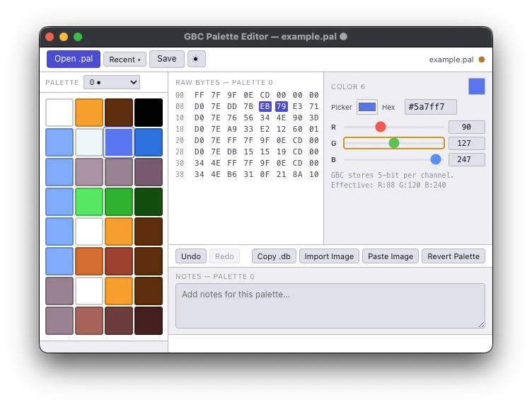Open the native Picker color well
Screen dimensions: 532x405
point(367,107)
